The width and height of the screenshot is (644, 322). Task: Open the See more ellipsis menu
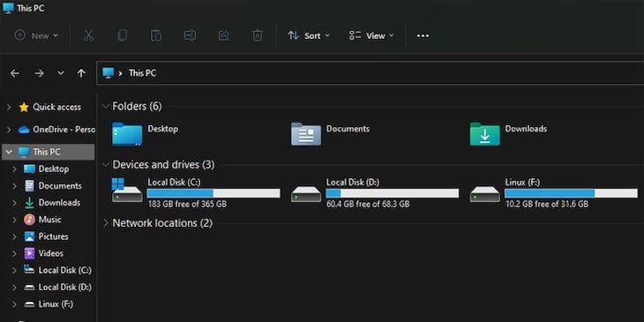[x=423, y=36]
